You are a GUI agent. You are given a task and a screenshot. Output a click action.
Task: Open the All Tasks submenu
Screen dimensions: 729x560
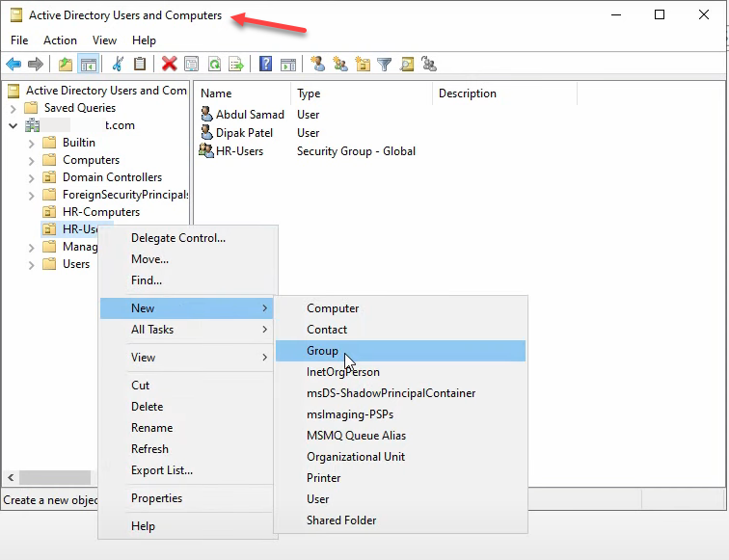click(x=186, y=330)
